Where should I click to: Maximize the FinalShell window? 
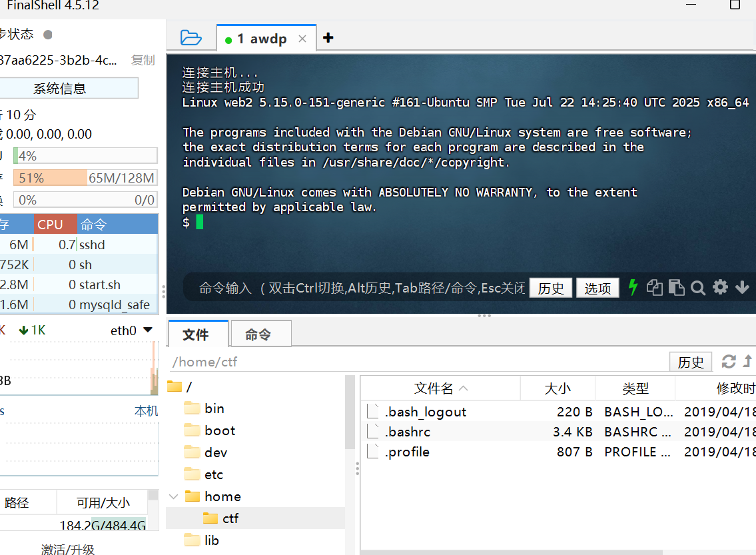(x=735, y=5)
